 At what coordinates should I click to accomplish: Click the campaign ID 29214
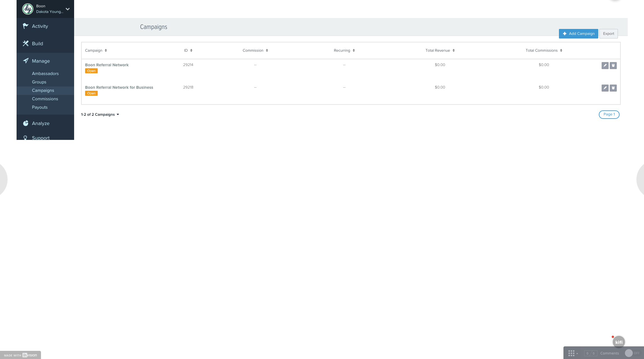coord(188,65)
